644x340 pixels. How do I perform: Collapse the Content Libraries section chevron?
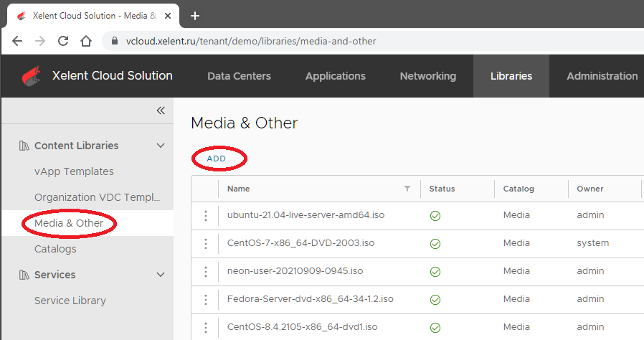pyautogui.click(x=161, y=146)
